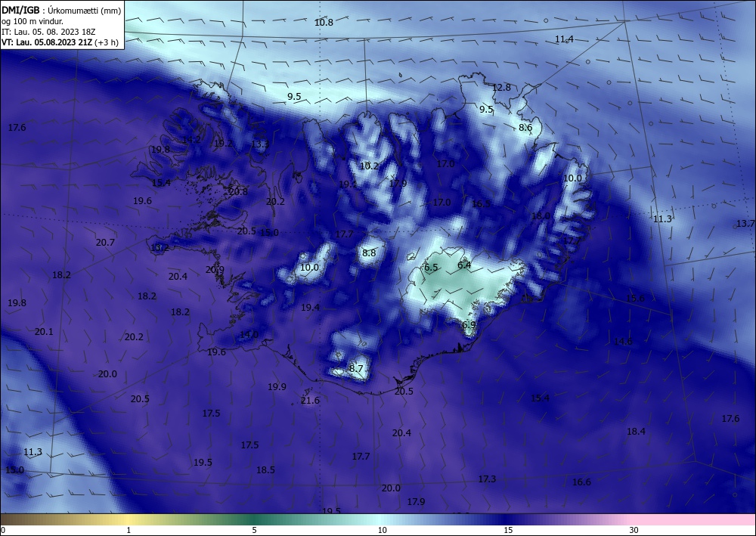Click the 8.8 value over the glacier

coord(369,253)
